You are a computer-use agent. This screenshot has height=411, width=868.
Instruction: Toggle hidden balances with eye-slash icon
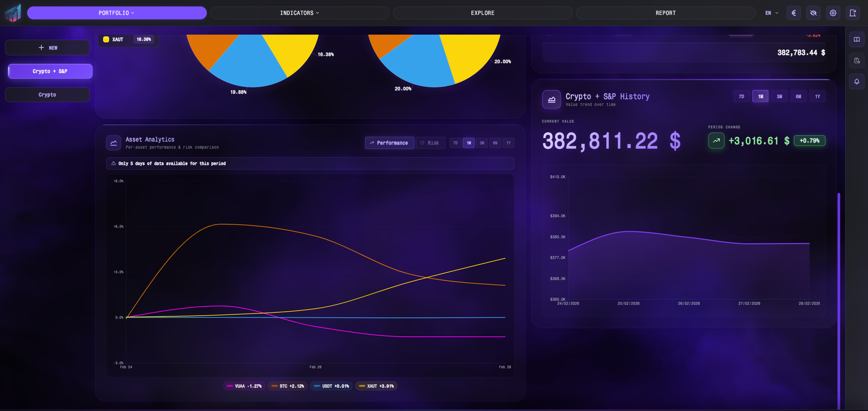click(x=813, y=13)
